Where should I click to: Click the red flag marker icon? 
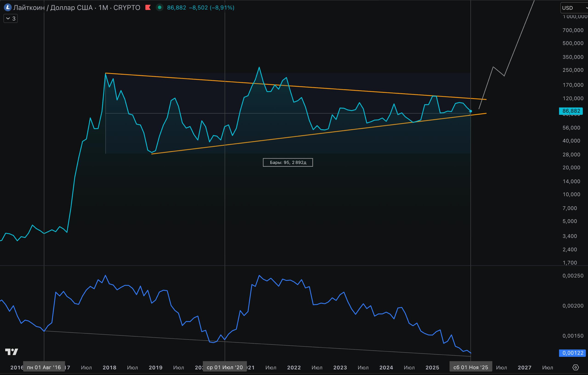tap(148, 8)
